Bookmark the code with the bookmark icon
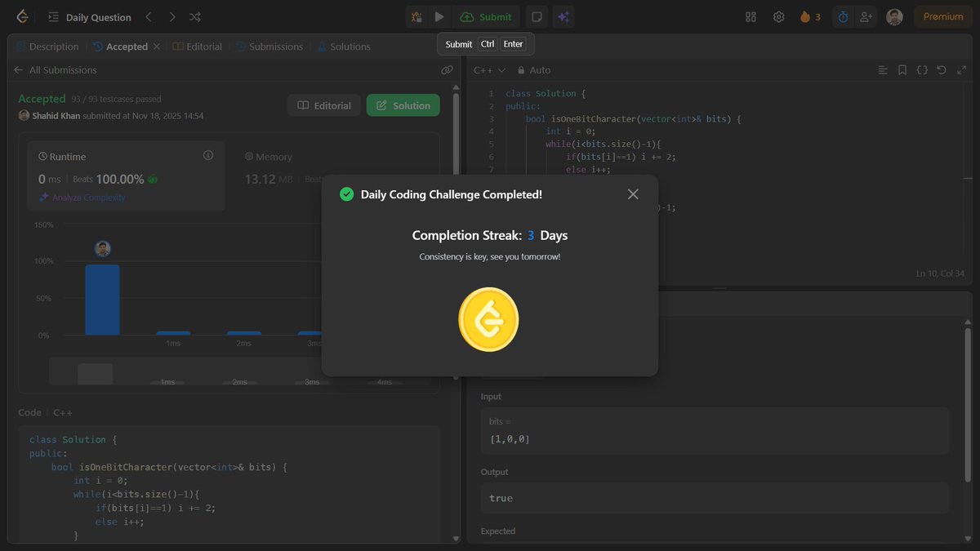 [902, 70]
